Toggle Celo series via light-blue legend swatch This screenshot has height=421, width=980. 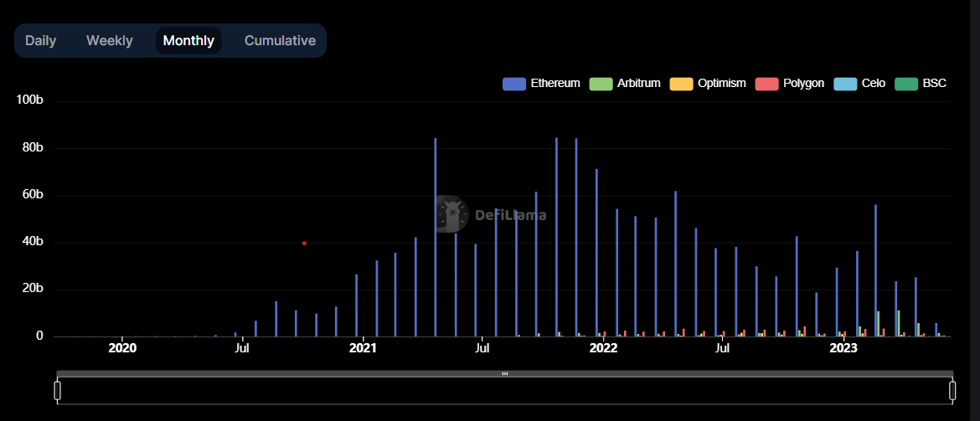pyautogui.click(x=846, y=83)
